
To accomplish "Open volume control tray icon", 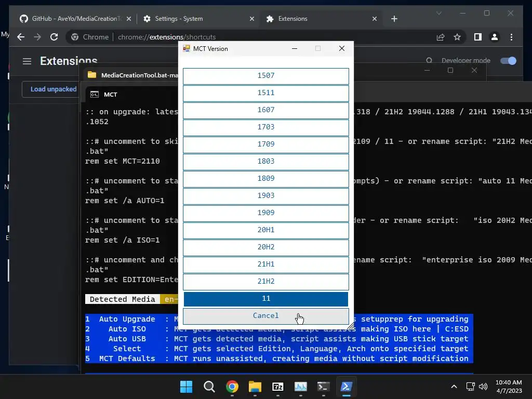I will pyautogui.click(x=483, y=387).
